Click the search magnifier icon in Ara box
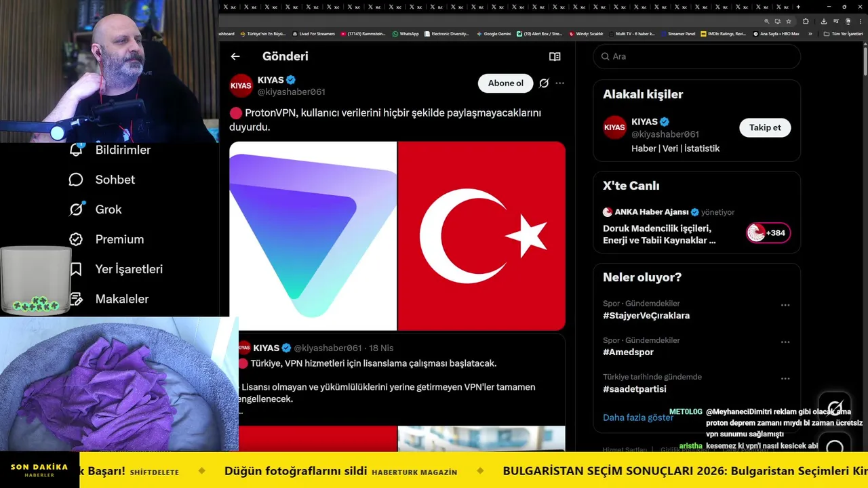Screen dimensions: 868x488 pyautogui.click(x=604, y=57)
